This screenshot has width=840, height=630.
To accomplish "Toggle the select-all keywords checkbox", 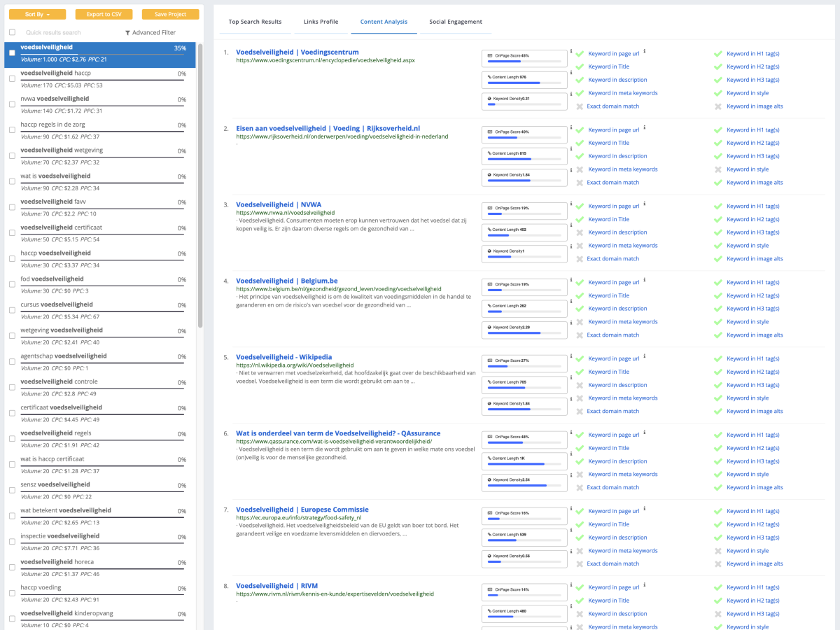I will click(12, 32).
